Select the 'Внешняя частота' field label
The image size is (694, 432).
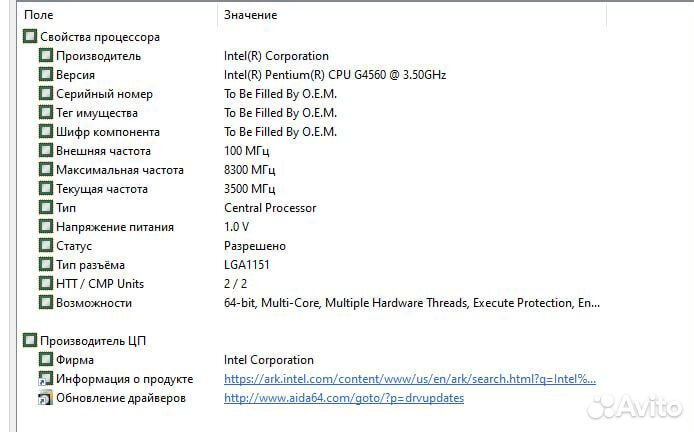click(104, 151)
